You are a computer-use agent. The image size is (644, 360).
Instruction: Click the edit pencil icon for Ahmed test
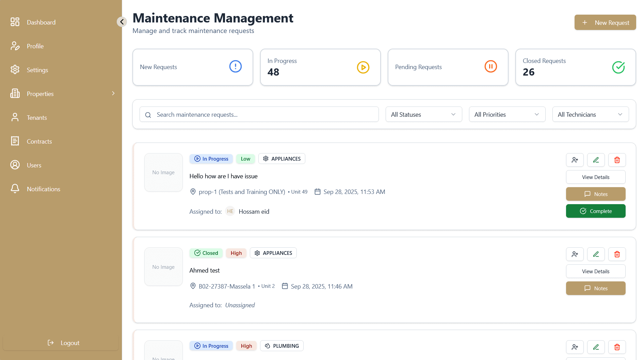click(596, 254)
